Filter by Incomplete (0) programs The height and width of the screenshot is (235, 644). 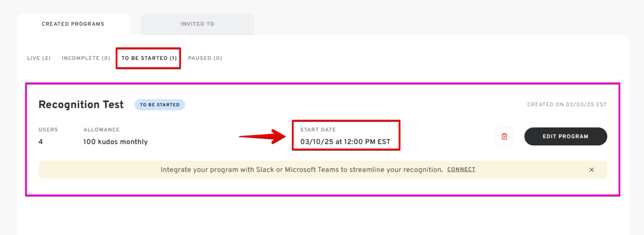tap(86, 58)
